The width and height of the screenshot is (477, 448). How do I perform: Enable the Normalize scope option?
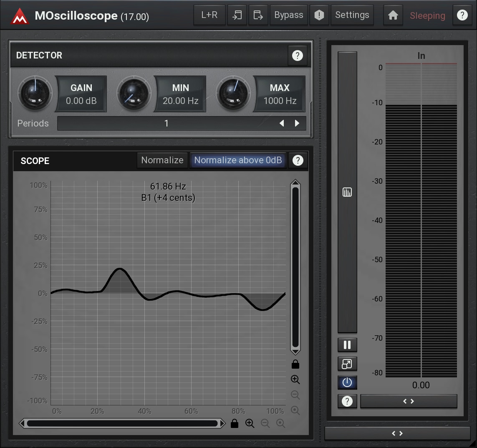(162, 160)
